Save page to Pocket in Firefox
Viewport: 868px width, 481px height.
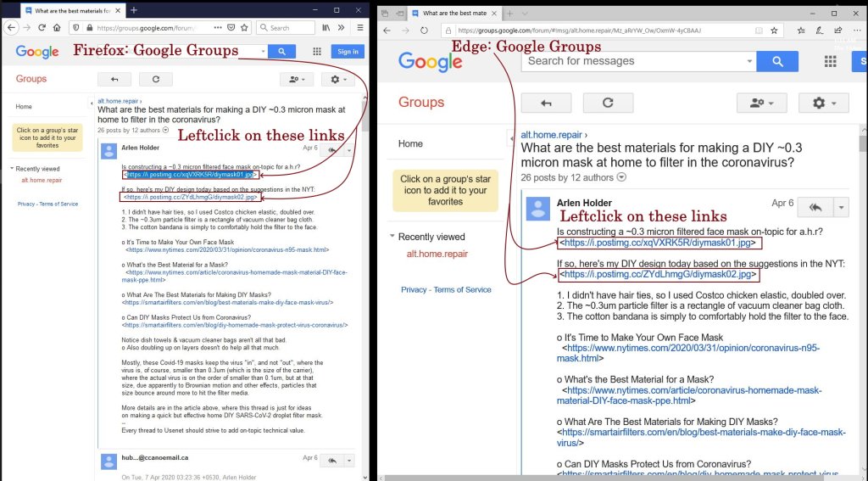(231, 27)
